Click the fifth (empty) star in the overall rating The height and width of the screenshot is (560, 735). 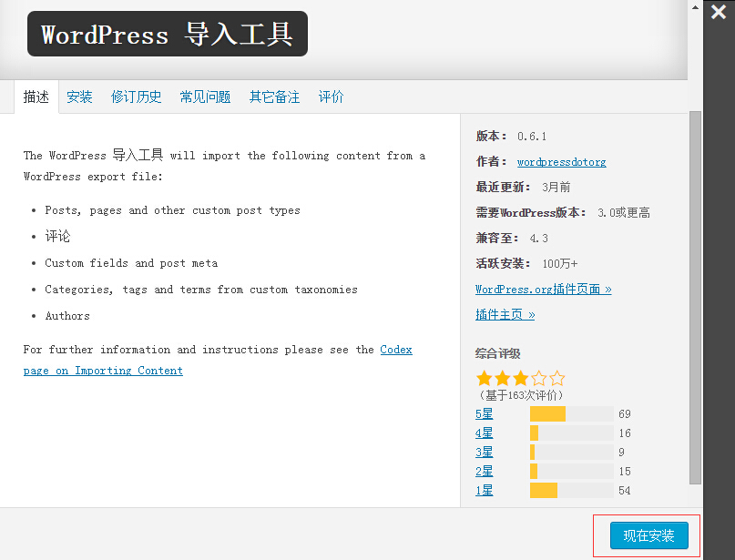(557, 378)
